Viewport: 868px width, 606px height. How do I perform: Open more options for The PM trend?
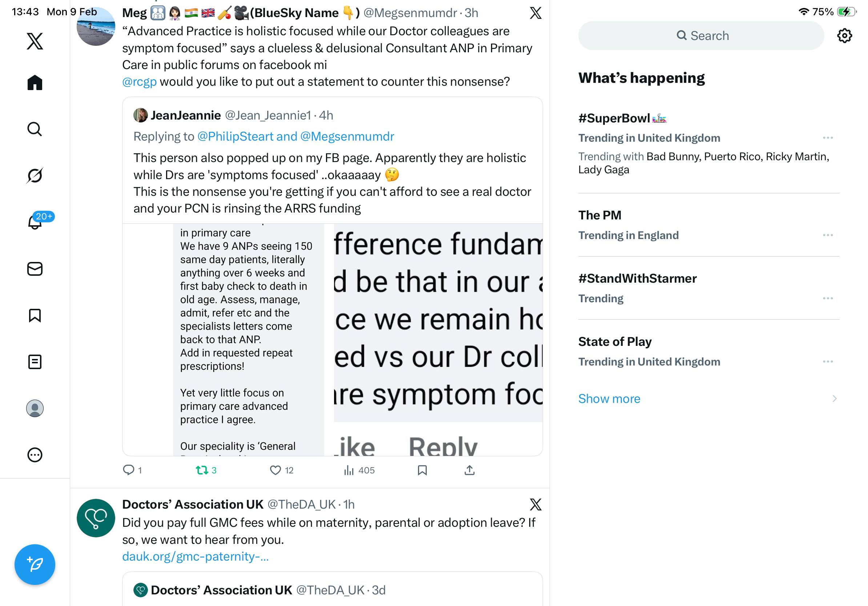[828, 235]
